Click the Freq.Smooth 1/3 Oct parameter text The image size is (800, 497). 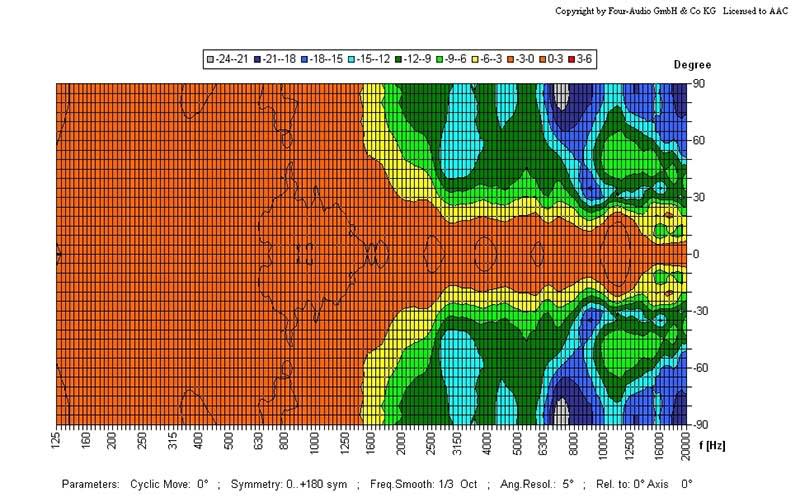click(x=420, y=484)
